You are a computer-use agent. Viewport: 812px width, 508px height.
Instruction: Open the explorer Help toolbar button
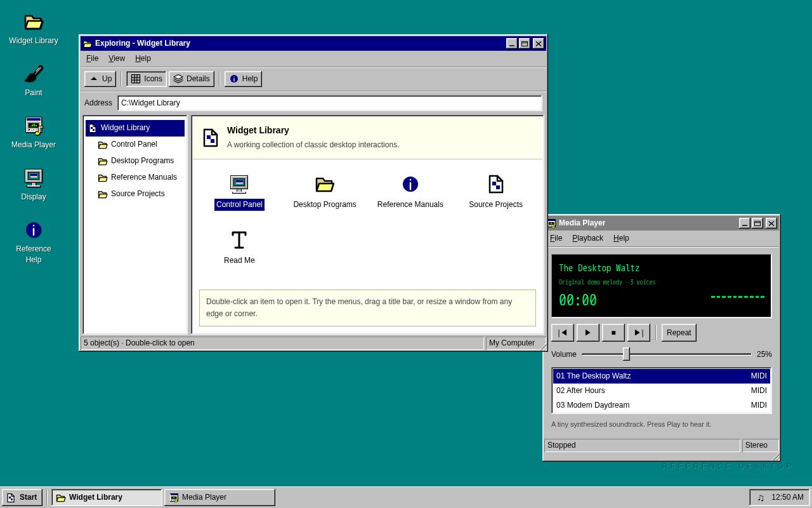[243, 79]
